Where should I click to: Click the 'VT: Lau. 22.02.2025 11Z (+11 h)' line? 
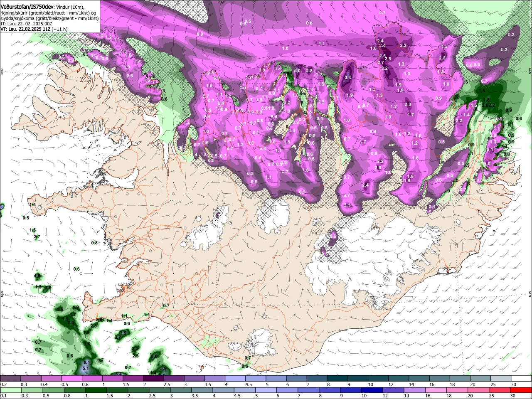34,29
